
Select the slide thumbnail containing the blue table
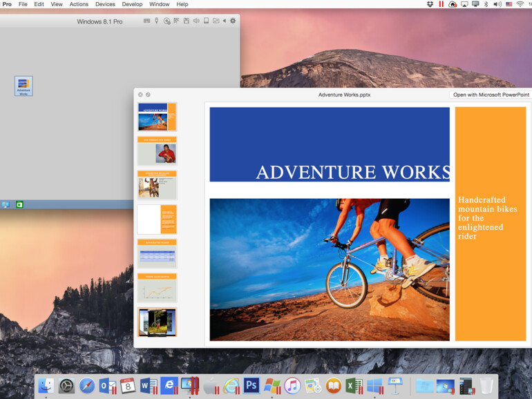coord(157,253)
